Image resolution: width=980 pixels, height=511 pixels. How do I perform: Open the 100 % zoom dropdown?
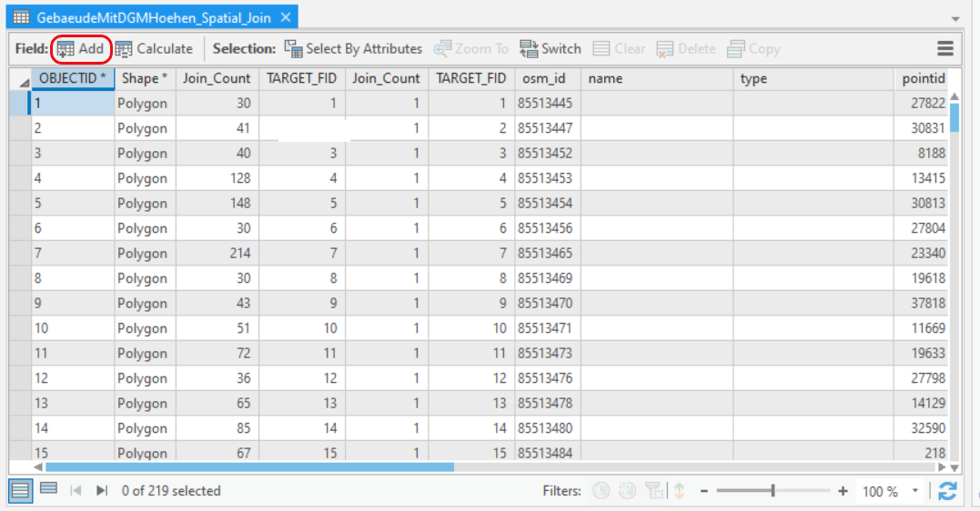pos(915,491)
